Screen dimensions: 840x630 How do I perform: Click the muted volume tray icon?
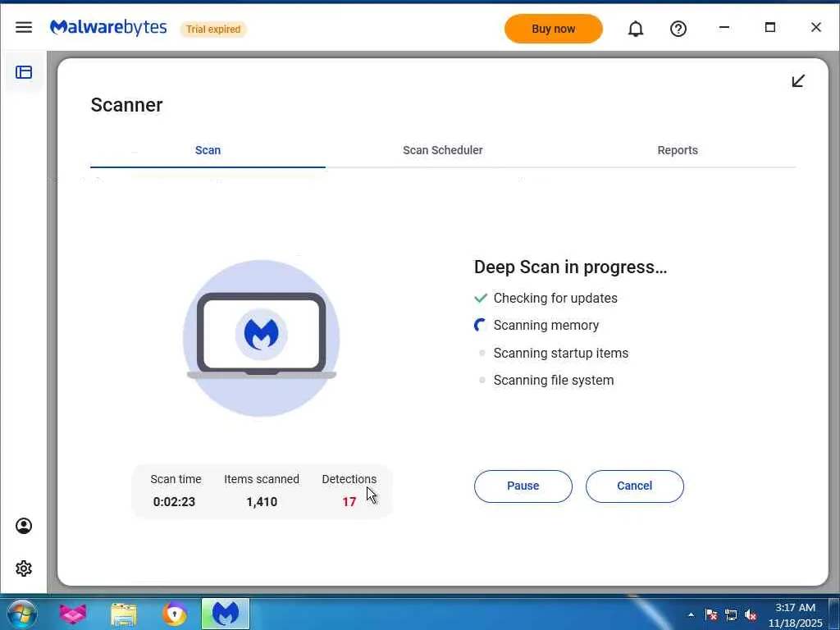click(x=751, y=614)
